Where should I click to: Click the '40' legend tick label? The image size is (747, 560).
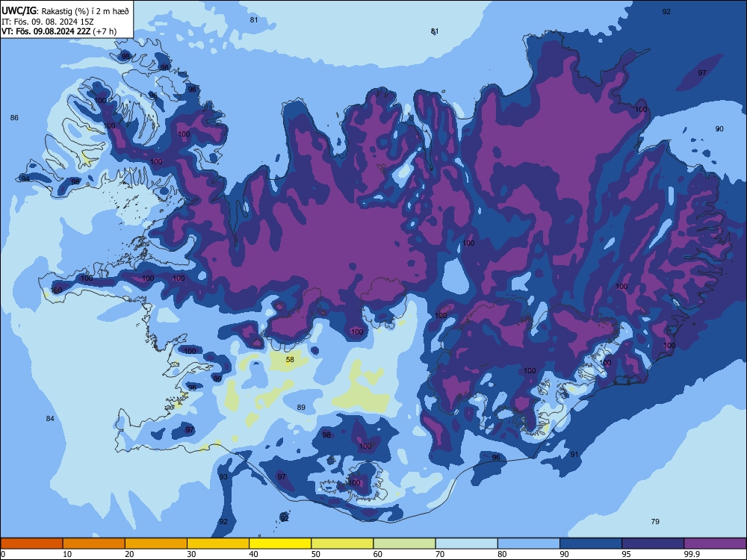253,554
